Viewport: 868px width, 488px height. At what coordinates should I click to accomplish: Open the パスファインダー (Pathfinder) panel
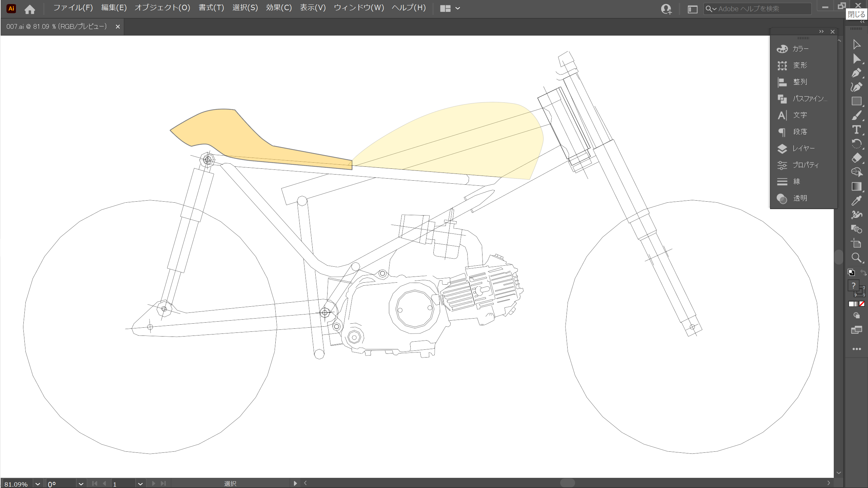point(807,98)
